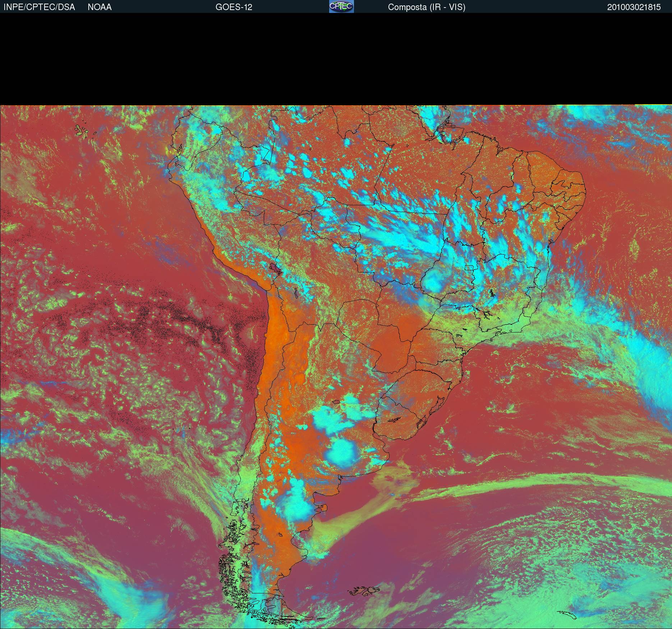Click the Composta (IR - VIS) title

click(x=427, y=8)
